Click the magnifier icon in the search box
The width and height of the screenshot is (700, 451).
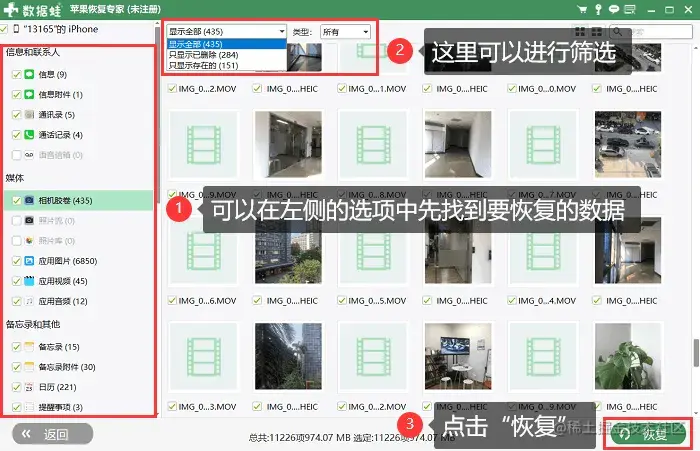coord(617,32)
